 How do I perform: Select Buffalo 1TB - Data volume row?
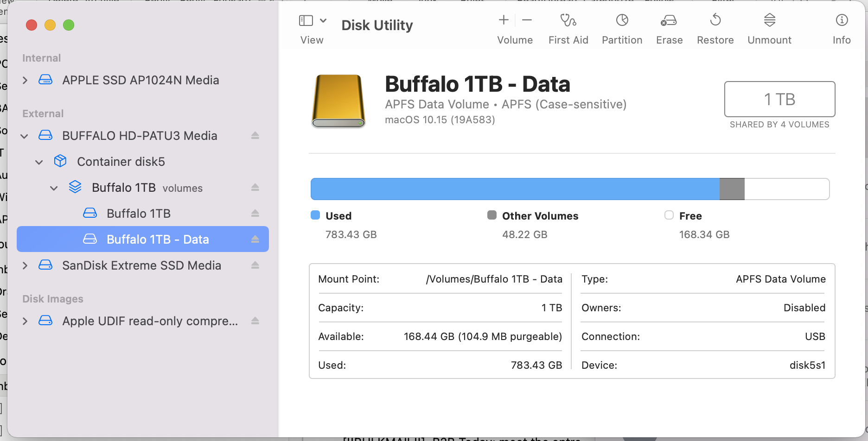143,239
